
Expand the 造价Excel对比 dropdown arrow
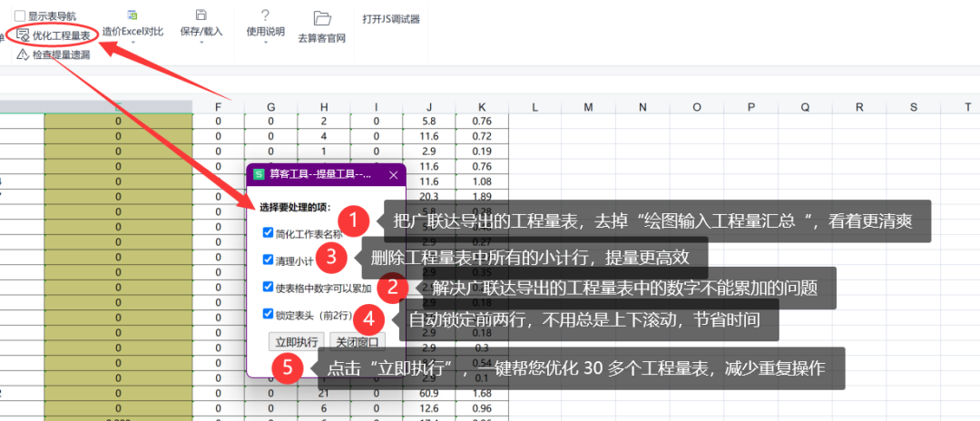pos(132,43)
